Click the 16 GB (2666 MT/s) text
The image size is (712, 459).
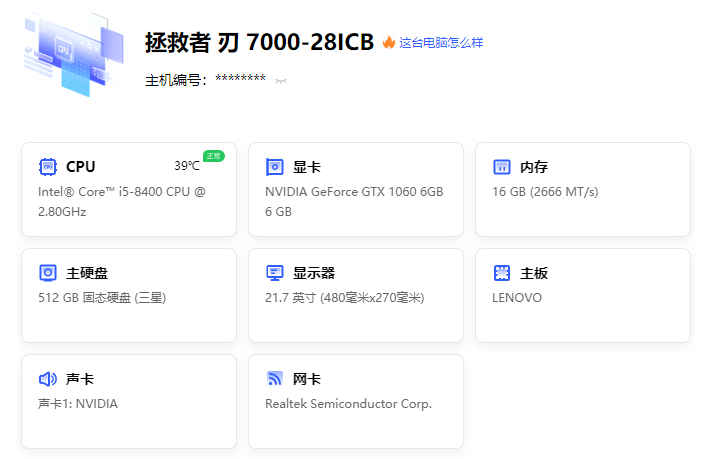tap(545, 192)
